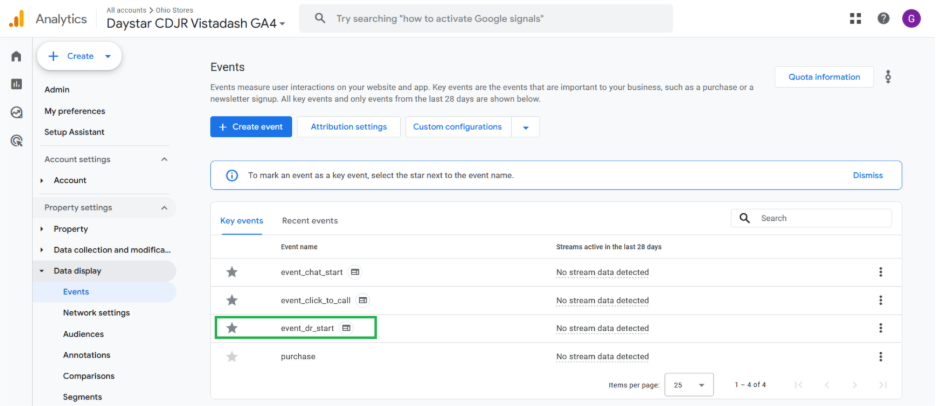Expand Data collection and modification item
The image size is (936, 406).
(42, 250)
